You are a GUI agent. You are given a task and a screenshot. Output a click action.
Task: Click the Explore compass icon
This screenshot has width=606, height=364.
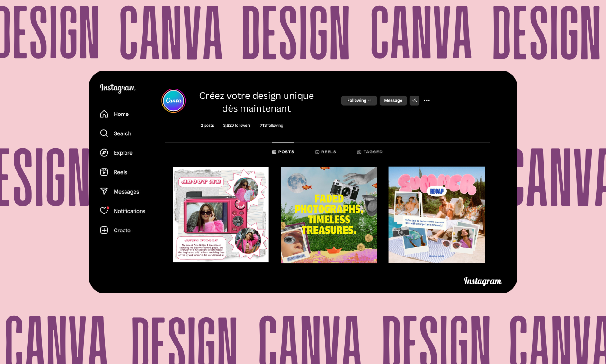tap(104, 153)
